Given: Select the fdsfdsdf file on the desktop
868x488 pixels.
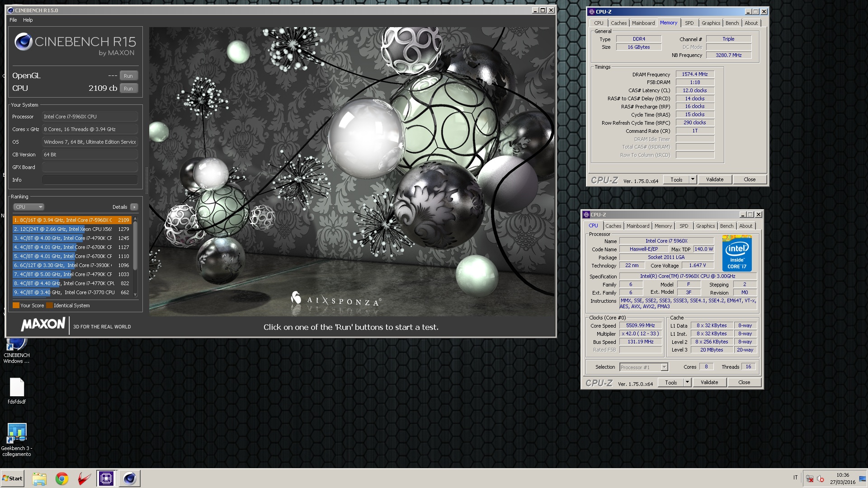Looking at the screenshot, I should pyautogui.click(x=17, y=391).
